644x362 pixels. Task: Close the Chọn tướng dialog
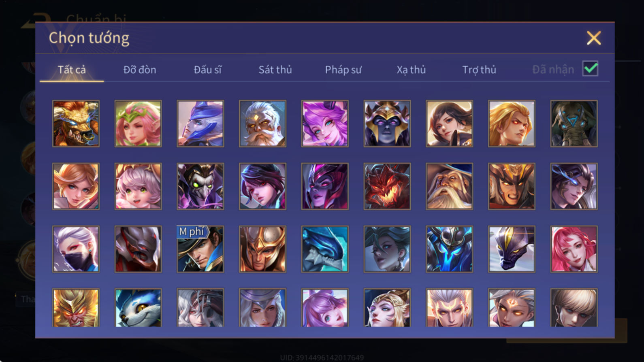coord(594,38)
